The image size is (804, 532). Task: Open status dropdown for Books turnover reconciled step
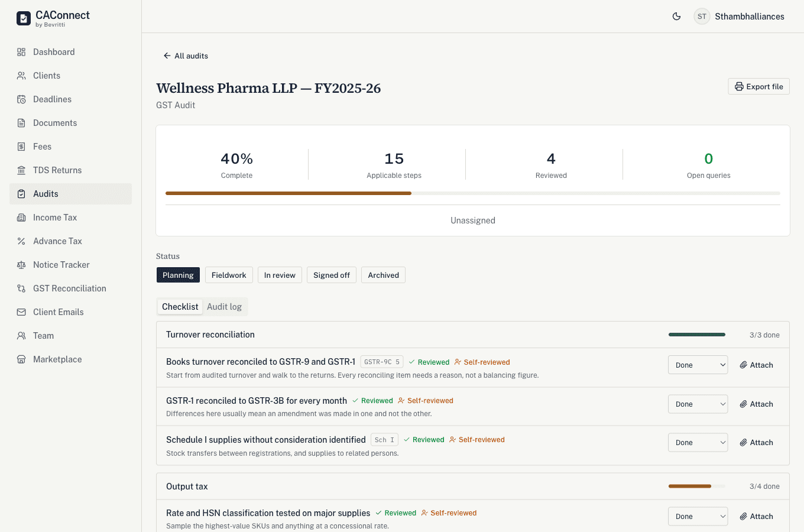(698, 365)
